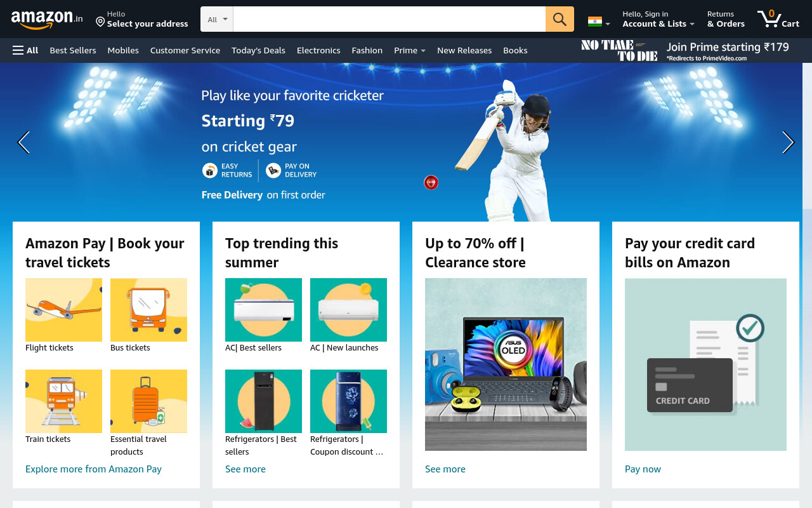
Task: Open Today's Deals in navigation bar
Action: 258,50
